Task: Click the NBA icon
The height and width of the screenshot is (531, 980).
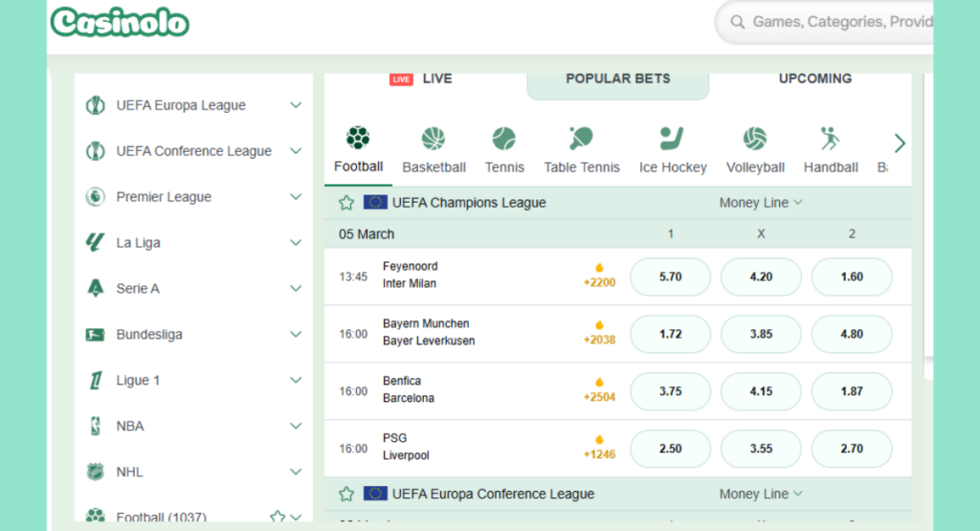Action: pyautogui.click(x=95, y=426)
